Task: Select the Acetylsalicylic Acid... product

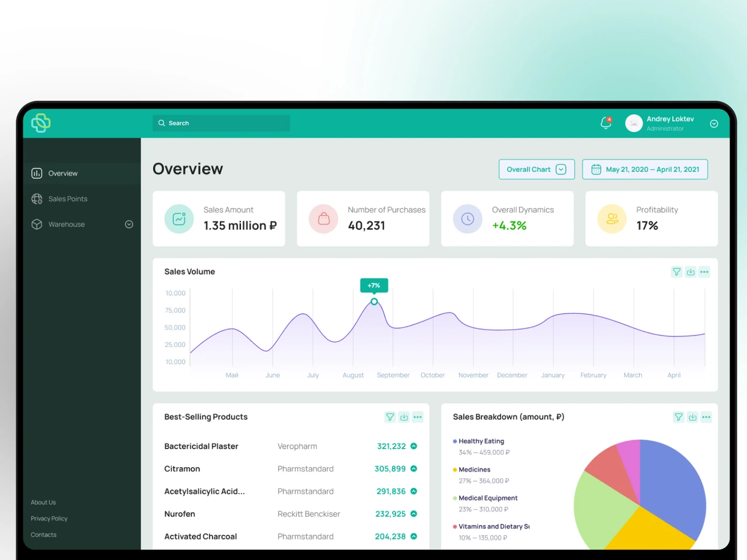Action: (205, 492)
